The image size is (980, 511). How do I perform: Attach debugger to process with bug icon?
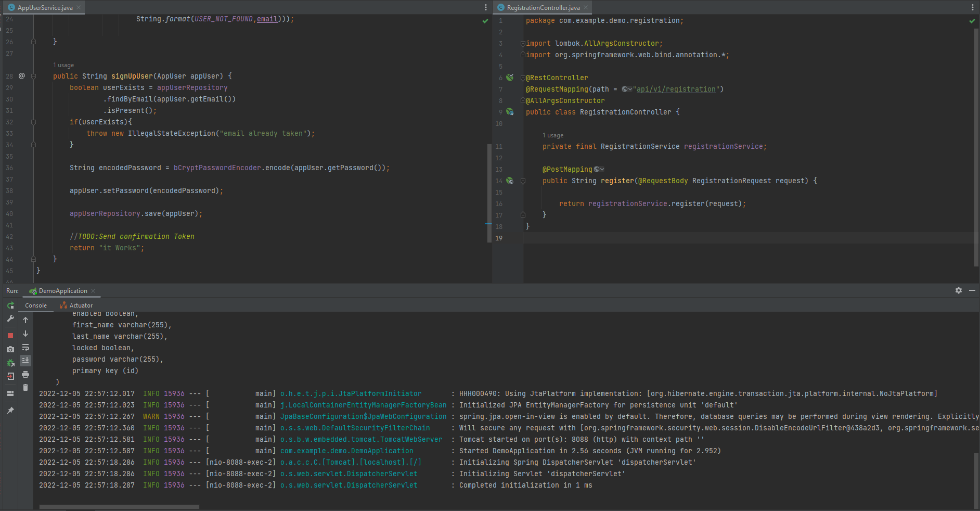(10, 363)
